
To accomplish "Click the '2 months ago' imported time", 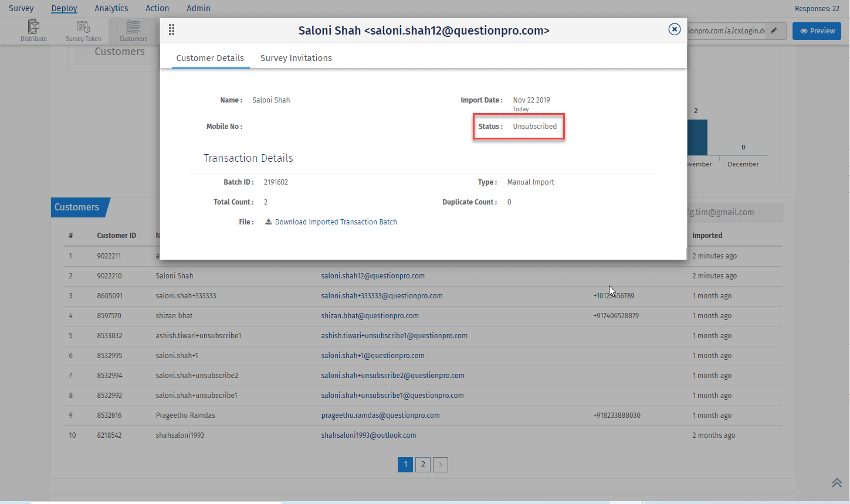I will coord(713,435).
